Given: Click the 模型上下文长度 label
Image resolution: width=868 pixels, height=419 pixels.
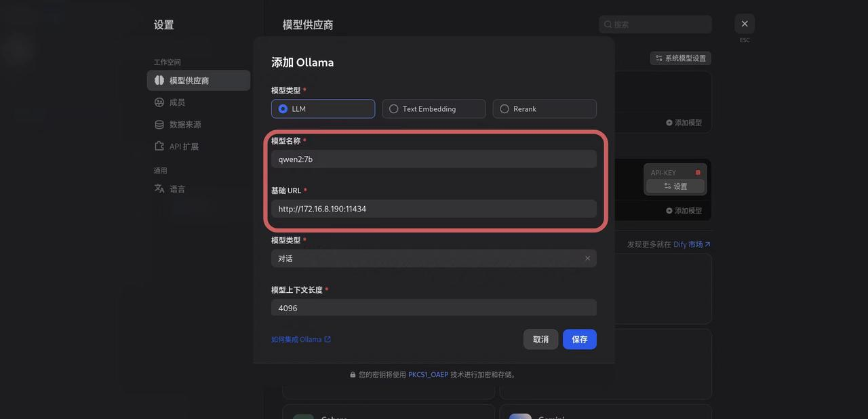Looking at the screenshot, I should (x=297, y=290).
